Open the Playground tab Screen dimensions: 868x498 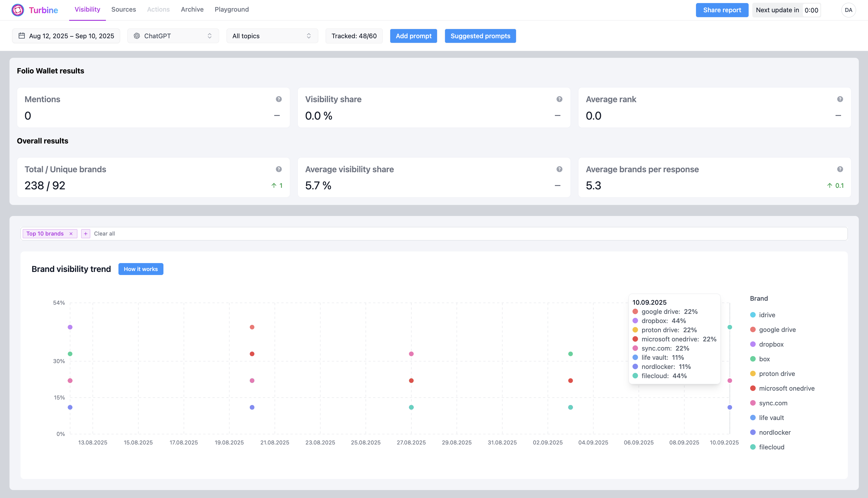coord(232,9)
